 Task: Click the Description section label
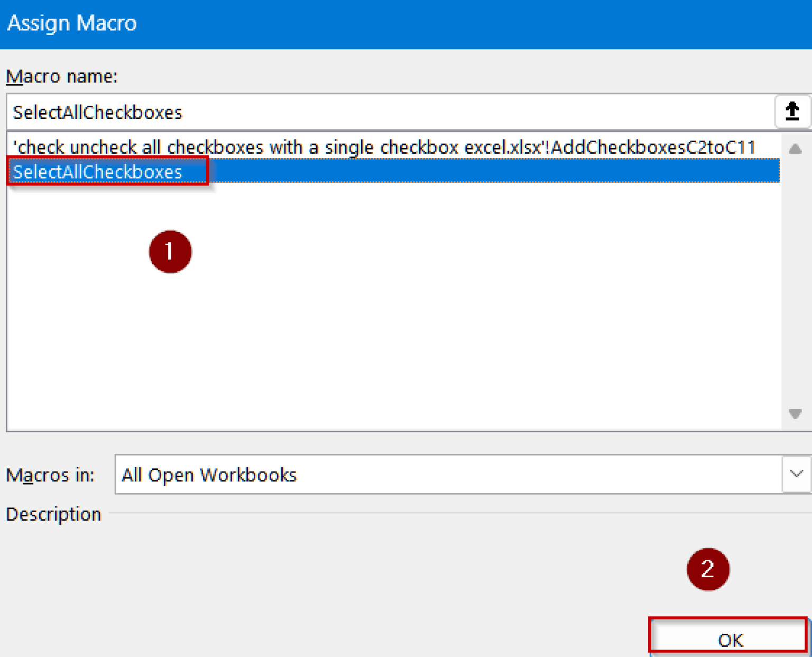53,513
